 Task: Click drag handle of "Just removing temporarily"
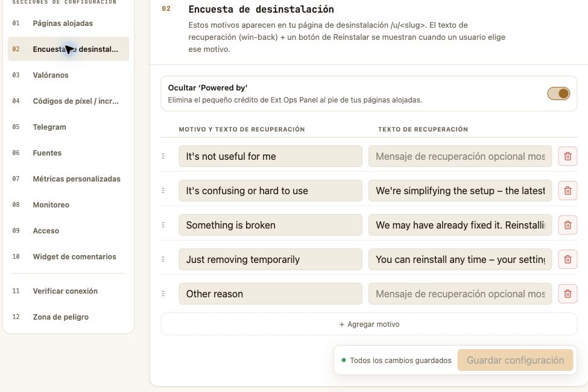pos(163,259)
